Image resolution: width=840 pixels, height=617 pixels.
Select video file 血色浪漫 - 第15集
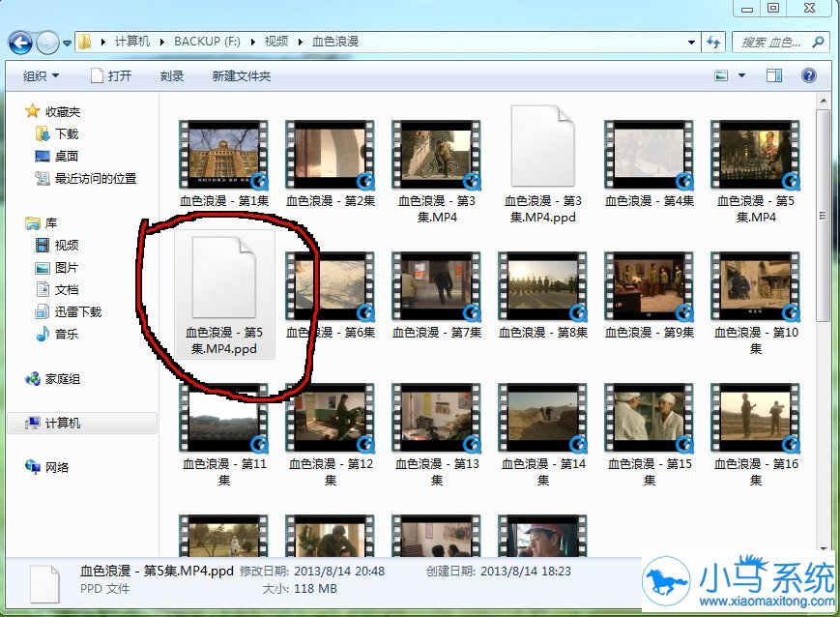point(649,435)
